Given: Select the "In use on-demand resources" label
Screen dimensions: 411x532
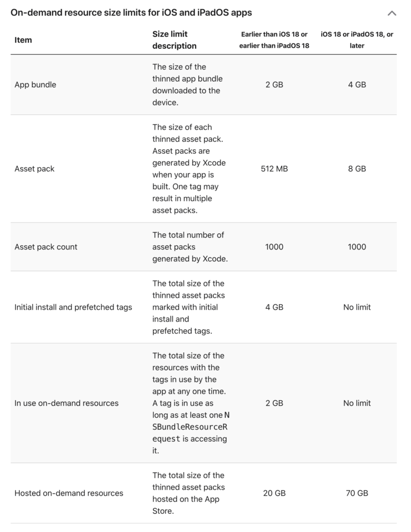Looking at the screenshot, I should coord(66,403).
